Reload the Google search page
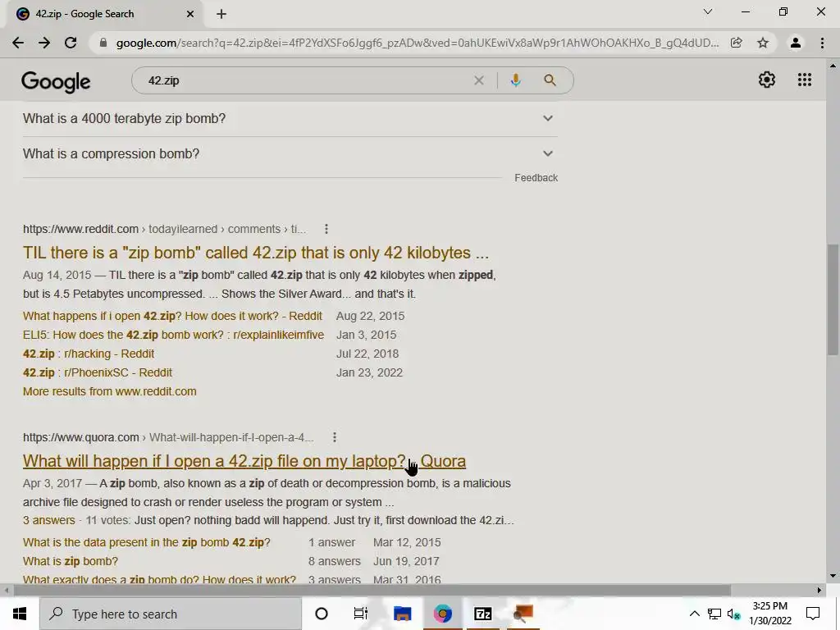Viewport: 840px width, 630px height. coord(71,43)
